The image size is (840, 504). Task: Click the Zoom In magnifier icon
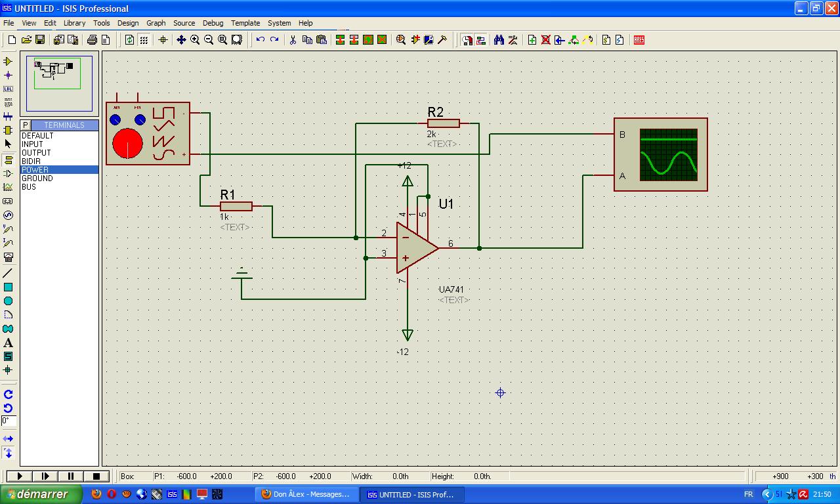click(x=195, y=40)
